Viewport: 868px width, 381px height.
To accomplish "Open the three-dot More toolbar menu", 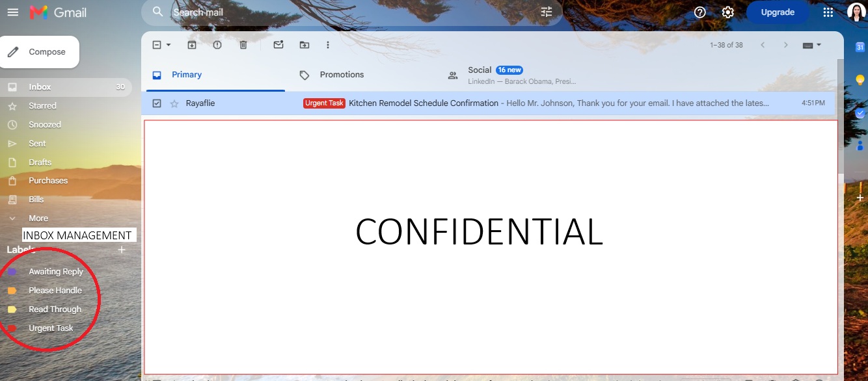I will [328, 45].
